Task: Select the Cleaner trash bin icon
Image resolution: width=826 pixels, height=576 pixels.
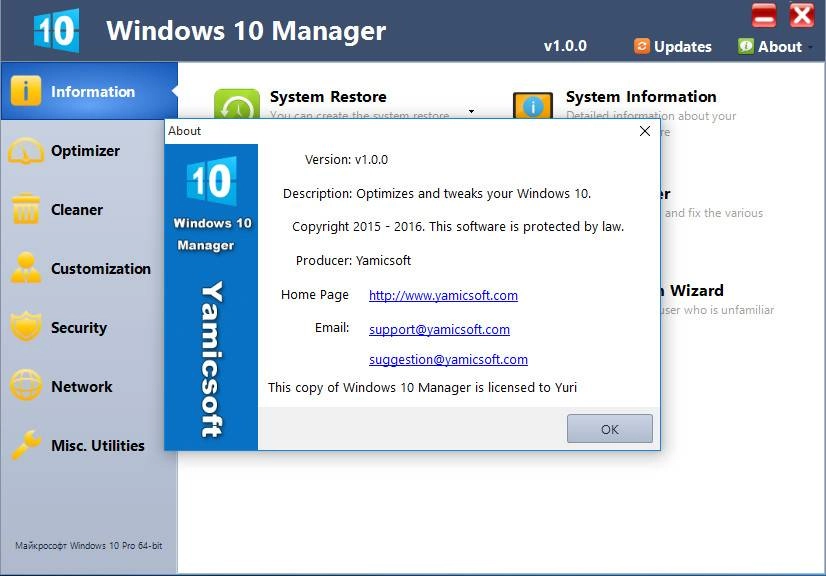Action: click(25, 209)
